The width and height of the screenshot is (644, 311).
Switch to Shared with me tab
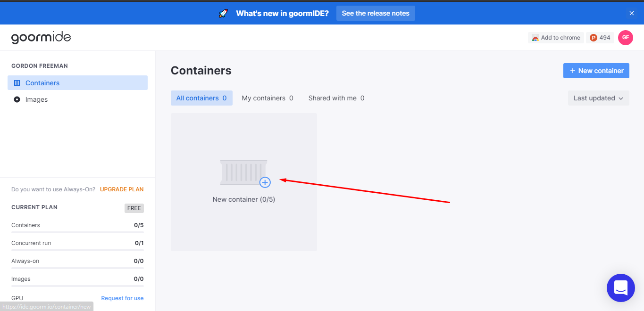click(x=336, y=98)
